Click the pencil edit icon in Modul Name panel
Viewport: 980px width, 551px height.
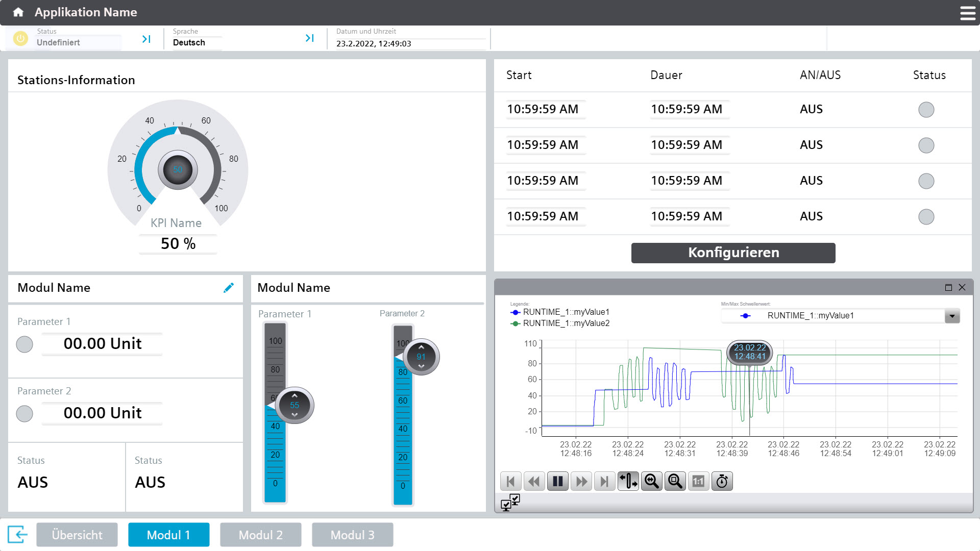tap(229, 287)
